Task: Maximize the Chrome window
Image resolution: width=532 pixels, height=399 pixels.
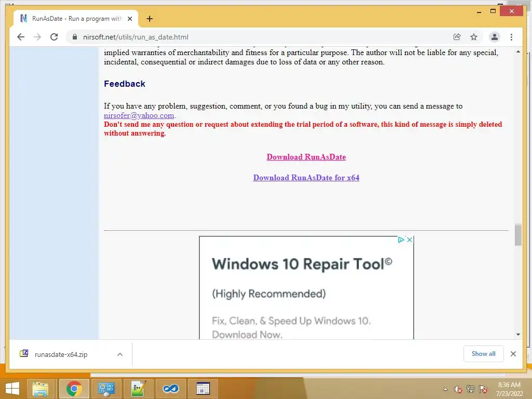Action: (x=493, y=11)
